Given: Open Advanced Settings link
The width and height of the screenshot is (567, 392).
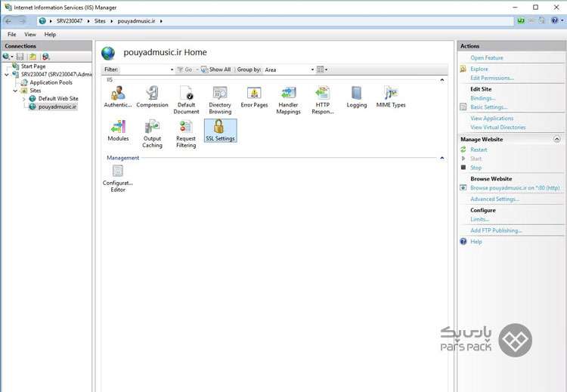Looking at the screenshot, I should pos(494,199).
